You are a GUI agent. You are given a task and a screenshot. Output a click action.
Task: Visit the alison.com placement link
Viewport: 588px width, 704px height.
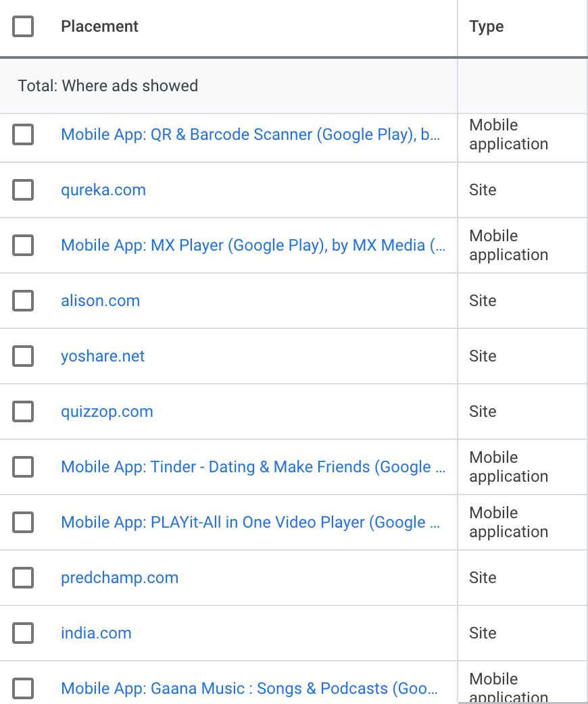tap(101, 301)
